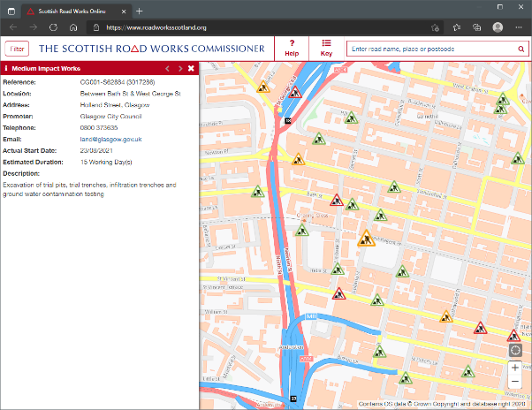532x410 pixels.
Task: Click the locate me map button
Action: click(515, 350)
